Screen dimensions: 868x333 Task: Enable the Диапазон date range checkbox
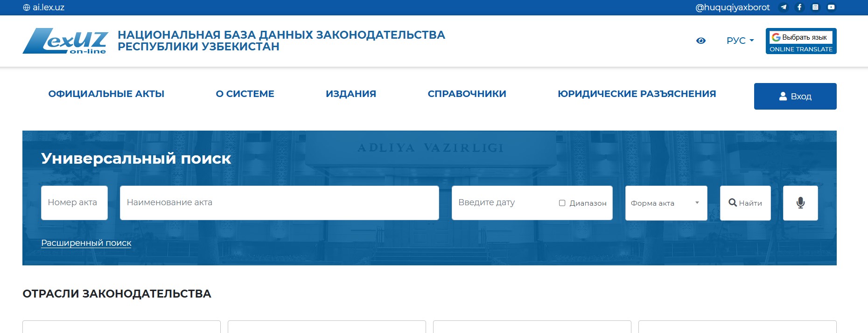pyautogui.click(x=562, y=203)
